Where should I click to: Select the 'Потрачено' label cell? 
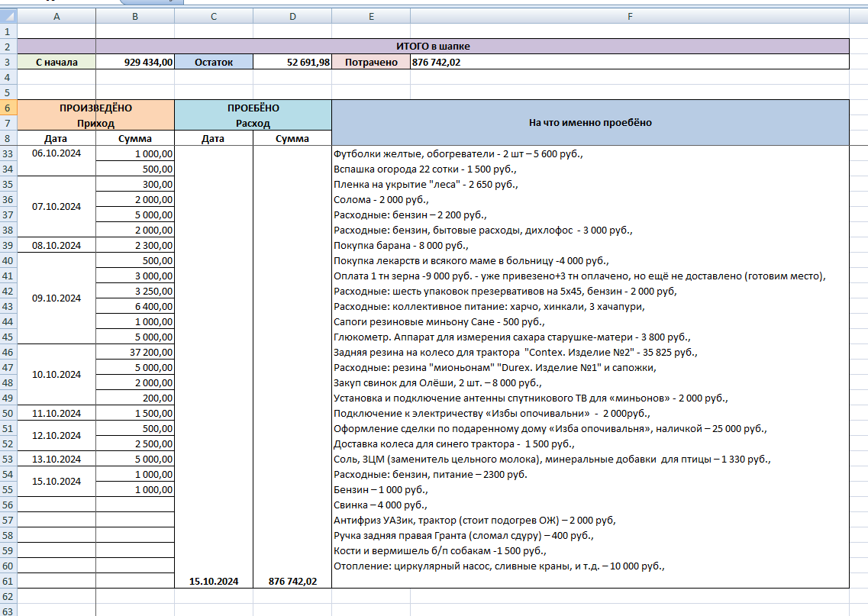click(371, 62)
